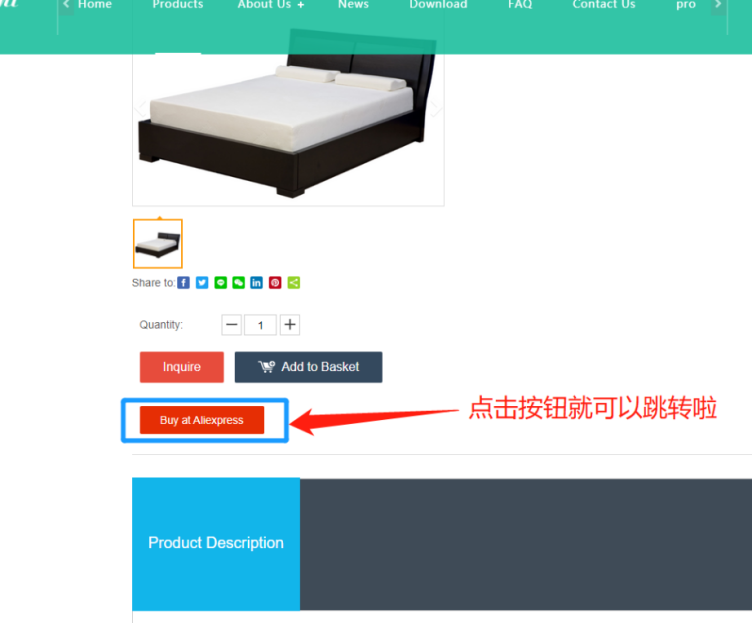Image resolution: width=752 pixels, height=623 pixels.
Task: Share product on WeChat icon
Action: 238,282
